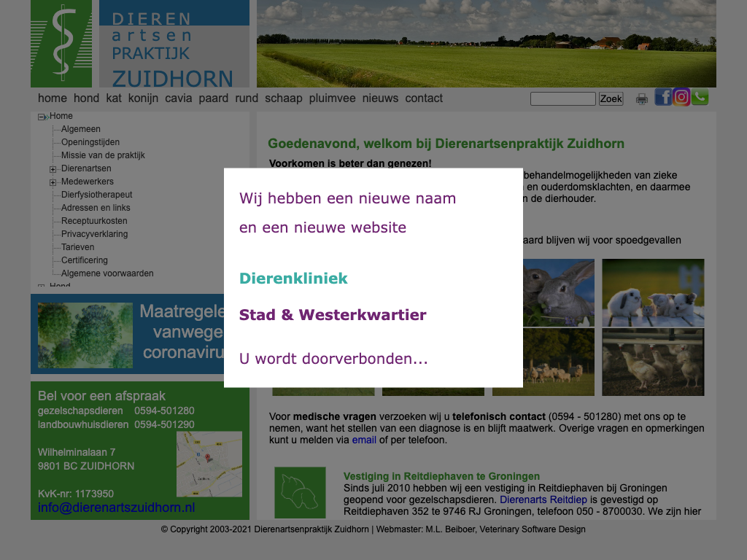Focus the search text field
This screenshot has width=747, height=560.
pos(563,98)
